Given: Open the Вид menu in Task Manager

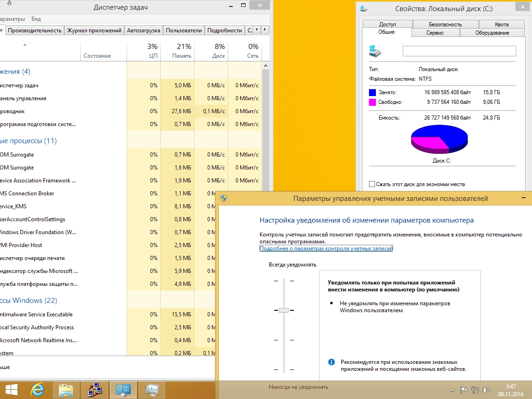Looking at the screenshot, I should pyautogui.click(x=36, y=19).
